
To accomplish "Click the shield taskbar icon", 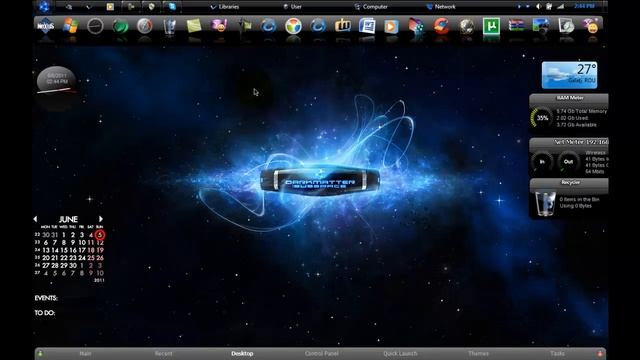I will coord(151,7).
